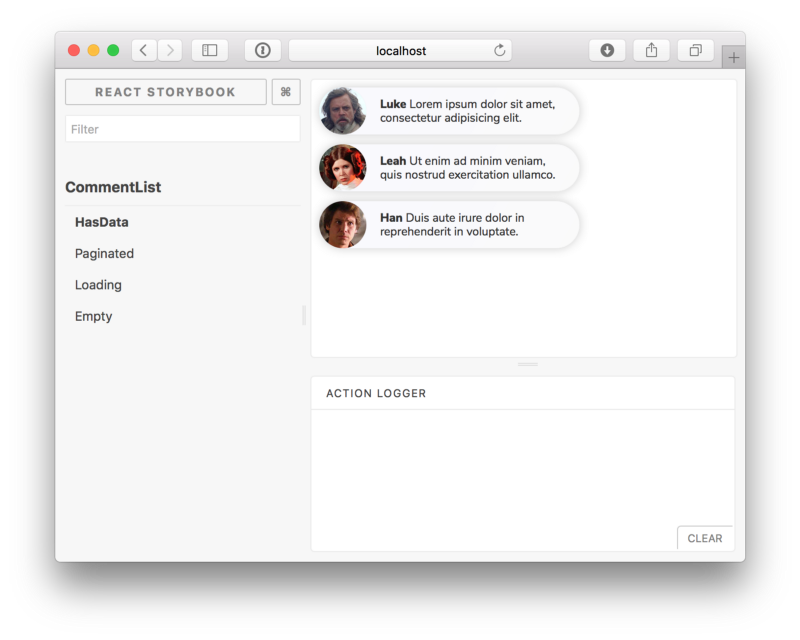Viewport: 800px width, 640px height.
Task: Click Han's avatar picture
Action: [x=342, y=225]
